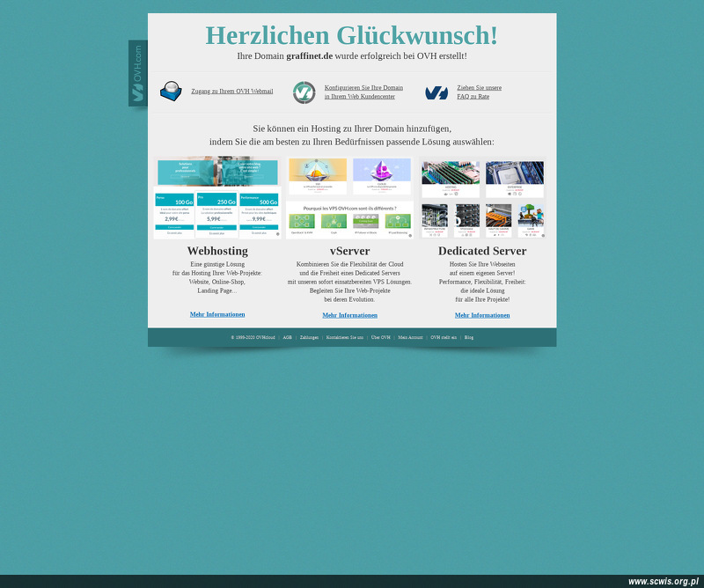This screenshot has height=588, width=704.
Task: Open 'Mehr Informationen' under Webhosting
Action: click(x=217, y=314)
